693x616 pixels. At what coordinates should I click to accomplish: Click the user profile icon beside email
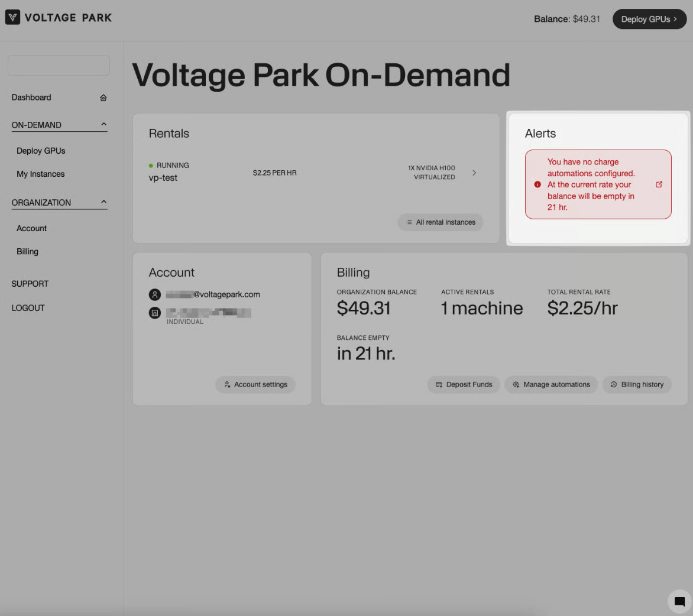155,294
